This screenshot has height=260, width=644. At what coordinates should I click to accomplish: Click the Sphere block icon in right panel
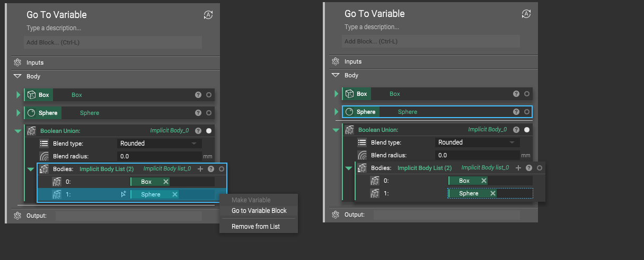[349, 112]
